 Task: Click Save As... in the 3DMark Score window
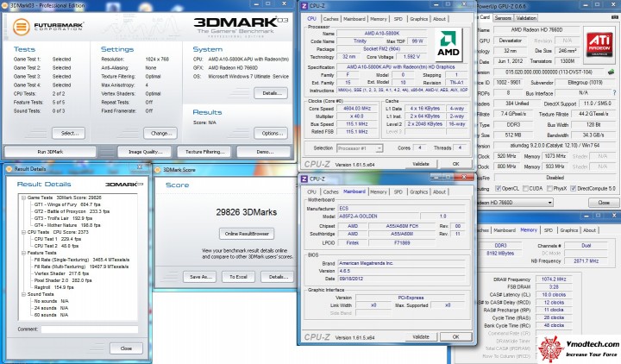point(200,277)
